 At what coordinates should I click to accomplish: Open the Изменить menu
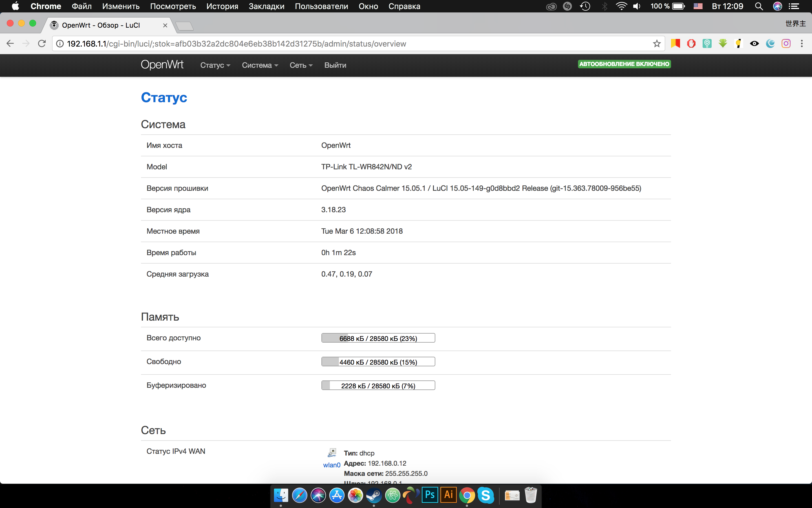[121, 6]
